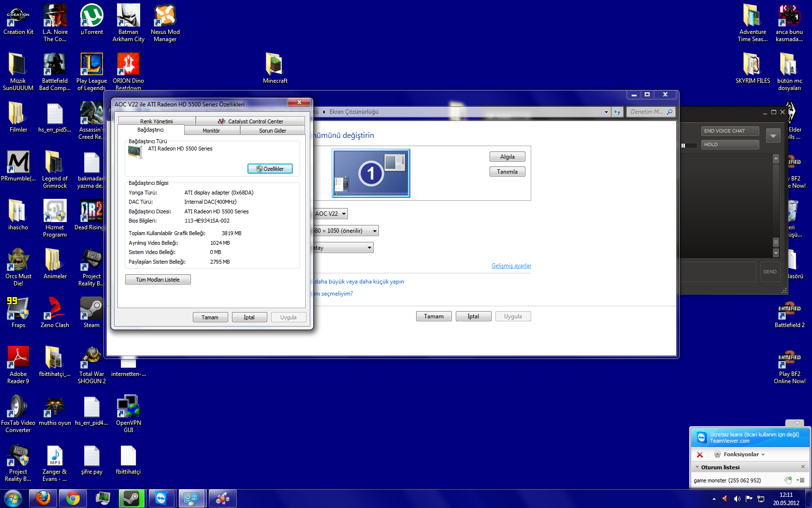Expand the Ekran Çözünürlüğü address bar dropdown

[x=606, y=112]
